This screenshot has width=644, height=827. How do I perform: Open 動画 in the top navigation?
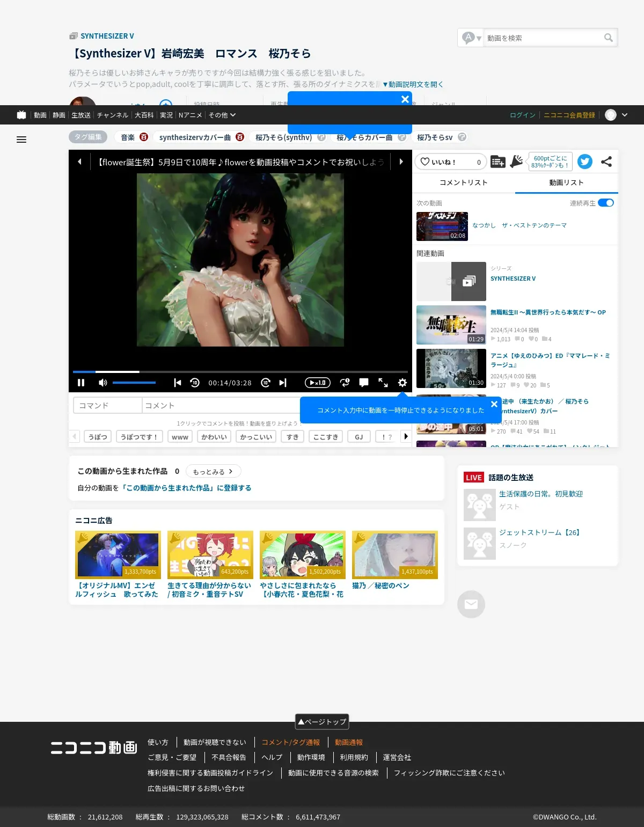click(40, 115)
